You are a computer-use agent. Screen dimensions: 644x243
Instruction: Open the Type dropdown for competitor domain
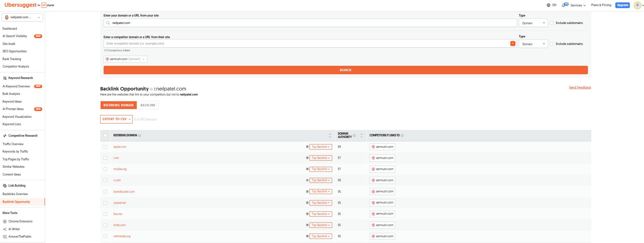(533, 44)
